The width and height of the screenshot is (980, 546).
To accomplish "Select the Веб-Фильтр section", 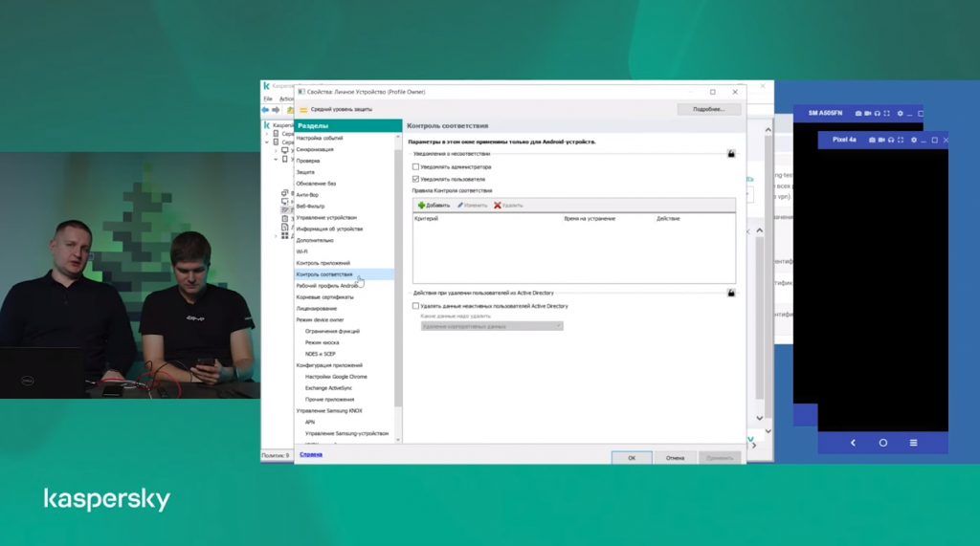I will (x=310, y=207).
